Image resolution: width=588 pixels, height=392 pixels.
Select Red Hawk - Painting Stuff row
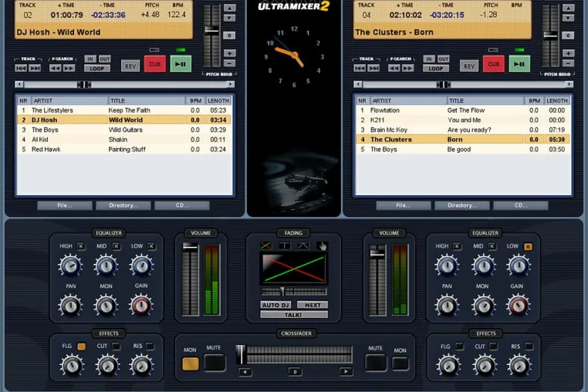pos(124,149)
